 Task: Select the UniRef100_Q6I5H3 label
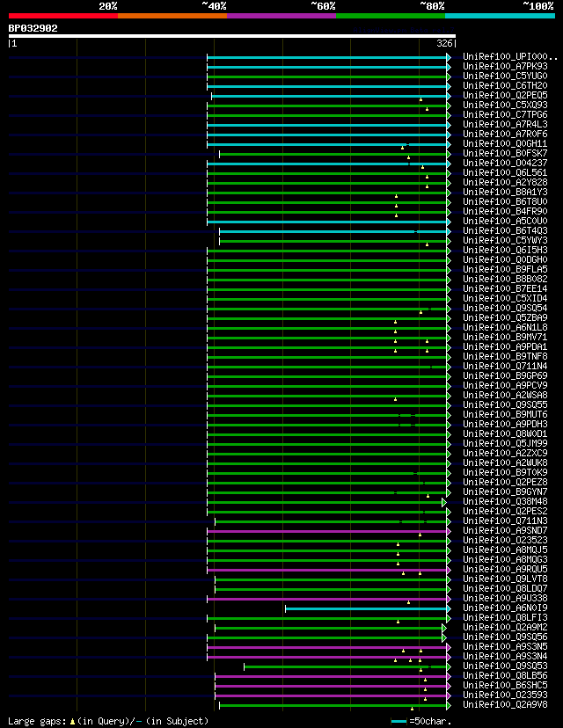[x=506, y=250]
